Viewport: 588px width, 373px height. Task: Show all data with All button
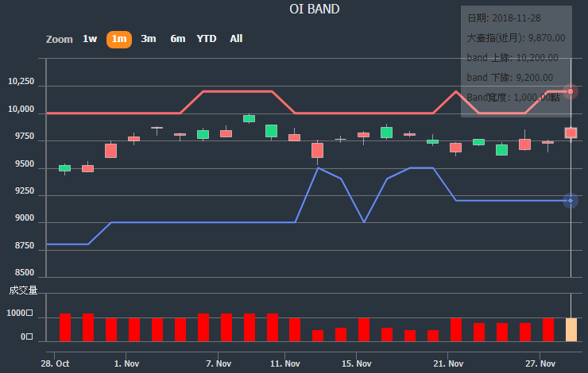(x=236, y=39)
